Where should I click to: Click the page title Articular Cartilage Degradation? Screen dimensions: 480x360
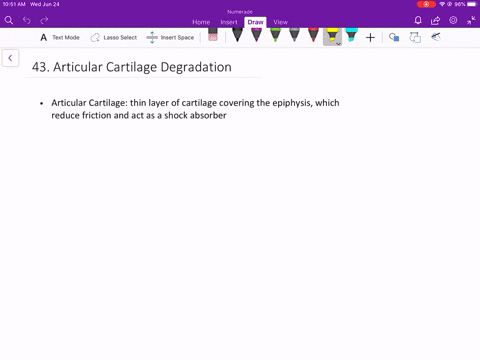coord(132,67)
